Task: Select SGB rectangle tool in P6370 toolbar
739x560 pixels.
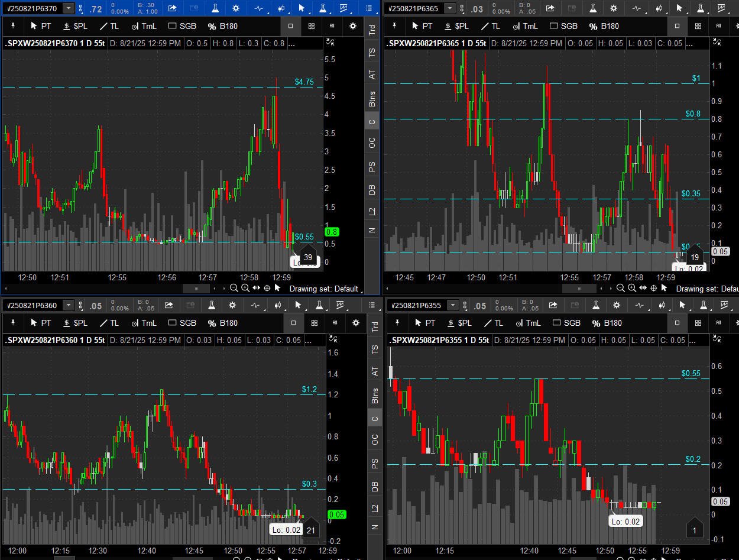Action: click(x=182, y=26)
